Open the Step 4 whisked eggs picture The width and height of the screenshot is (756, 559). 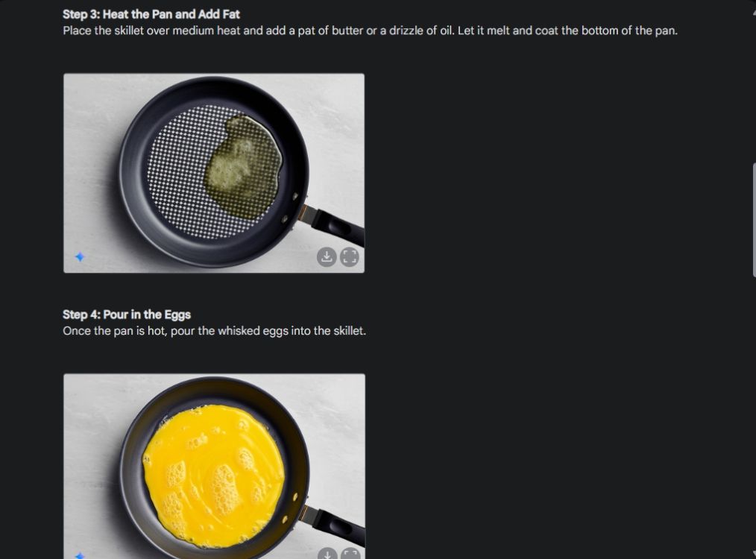pos(215,466)
